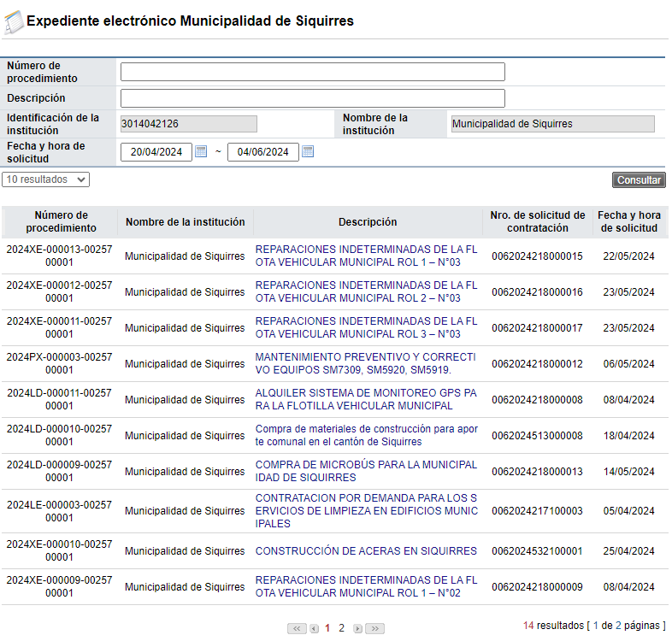Open the start date calendar picker icon
672x641 pixels.
(201, 151)
